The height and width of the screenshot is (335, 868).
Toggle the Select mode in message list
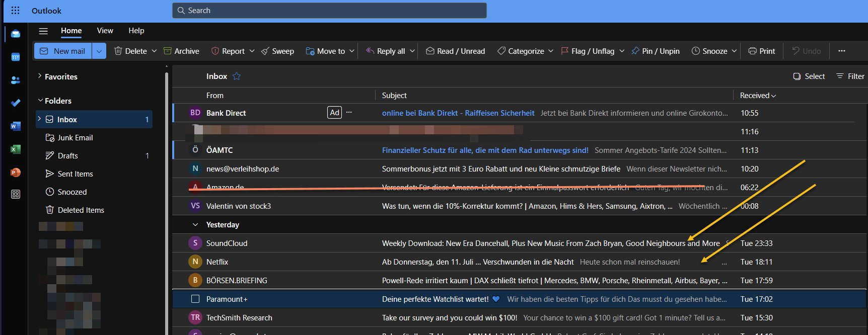tap(809, 76)
